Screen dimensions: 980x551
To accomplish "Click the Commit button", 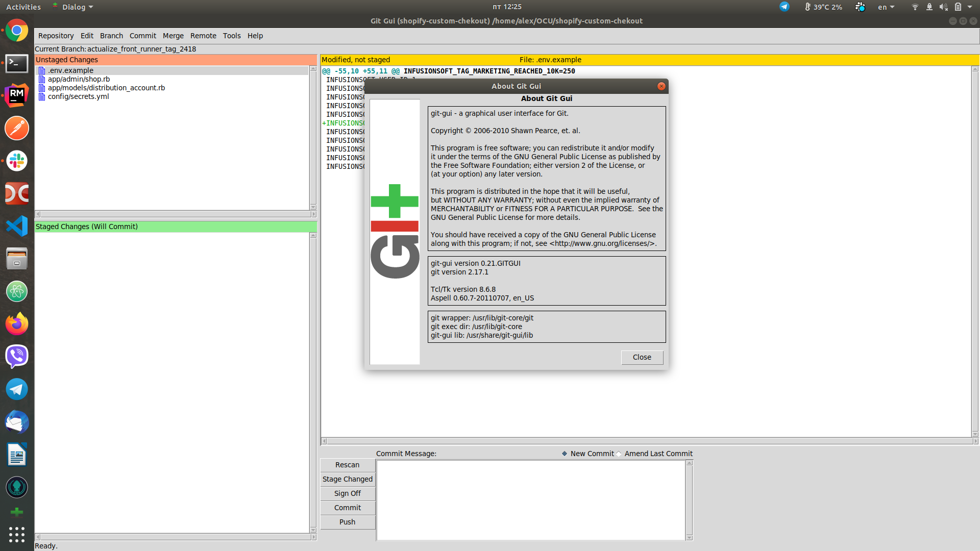I will click(348, 508).
